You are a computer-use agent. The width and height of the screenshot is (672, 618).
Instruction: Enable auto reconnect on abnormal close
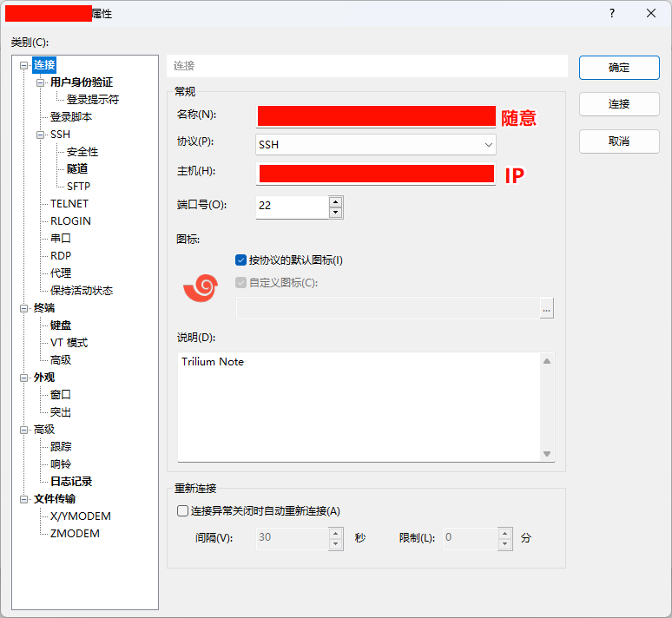[x=182, y=511]
